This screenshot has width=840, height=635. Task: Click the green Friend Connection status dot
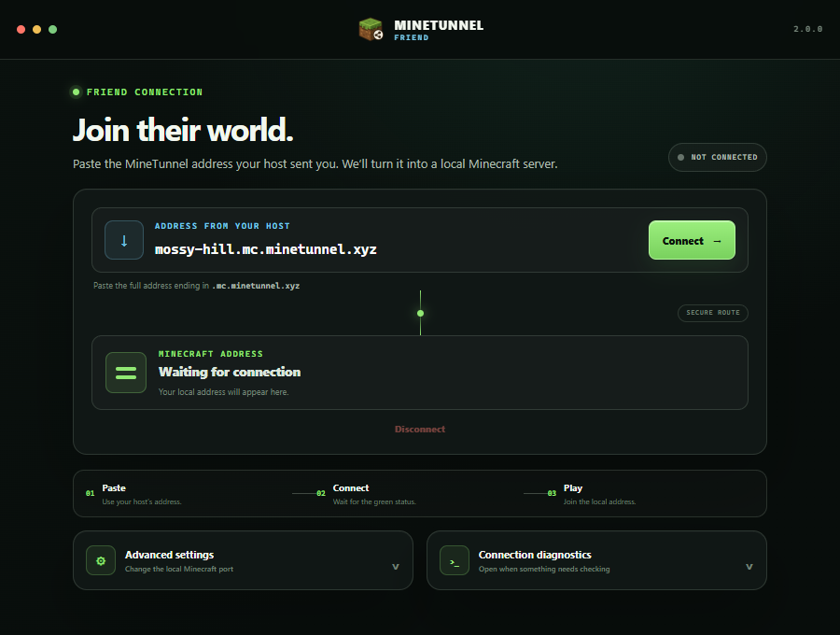(x=77, y=92)
